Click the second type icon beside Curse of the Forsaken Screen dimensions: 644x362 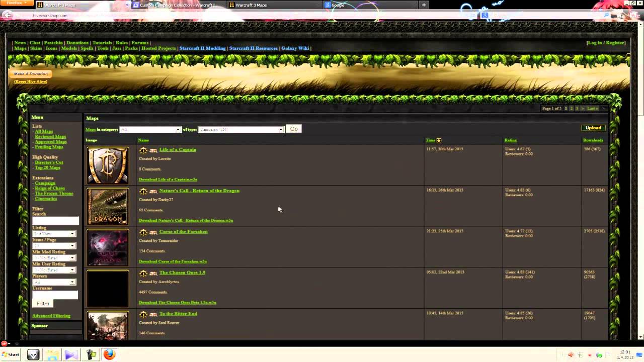(x=153, y=232)
